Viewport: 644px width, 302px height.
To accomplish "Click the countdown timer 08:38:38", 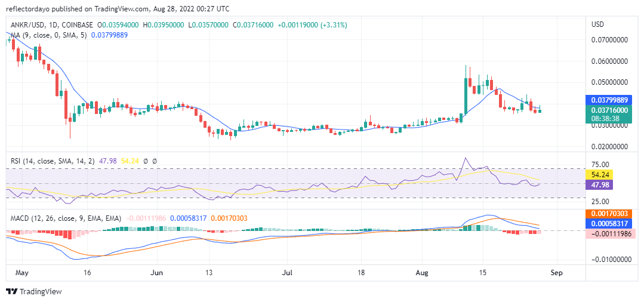I will (605, 118).
